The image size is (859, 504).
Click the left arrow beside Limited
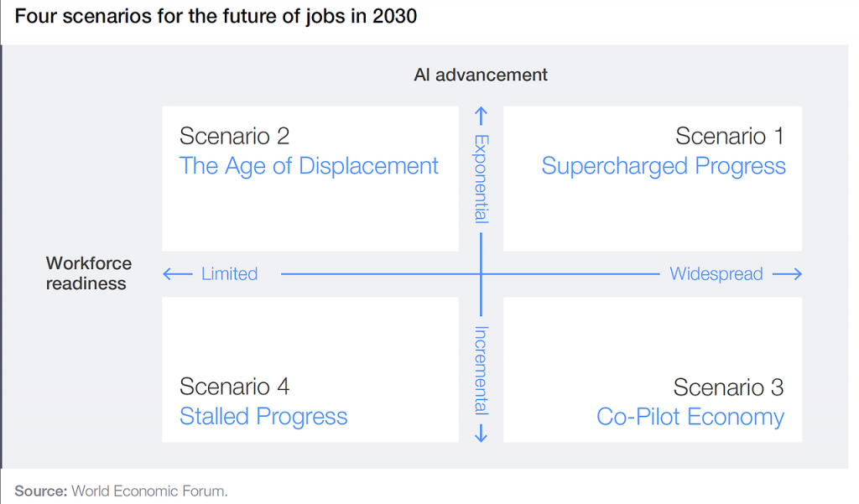pos(177,274)
